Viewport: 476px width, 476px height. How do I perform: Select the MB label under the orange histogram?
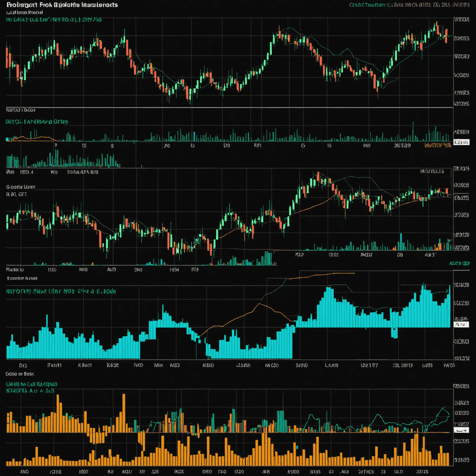click(x=266, y=472)
